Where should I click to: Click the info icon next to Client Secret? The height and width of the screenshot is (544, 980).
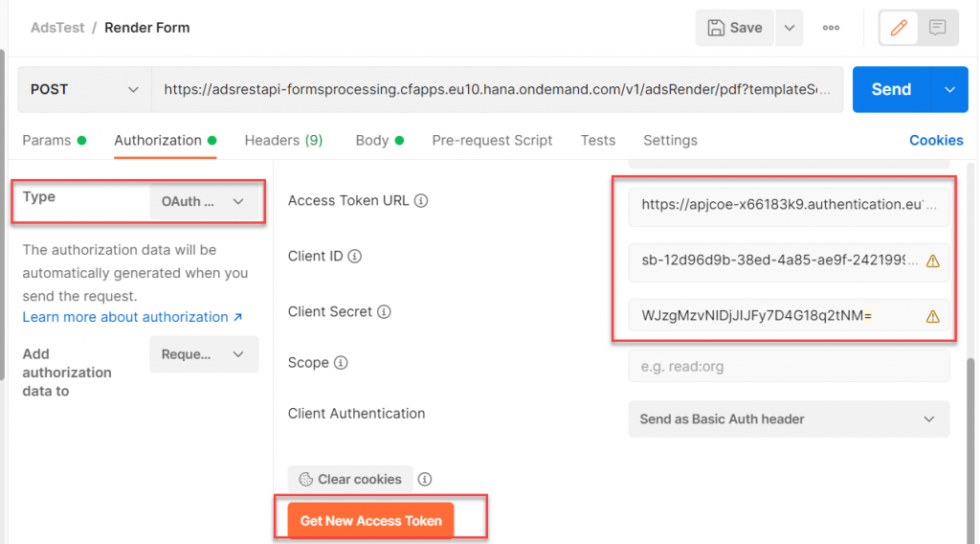tap(384, 311)
